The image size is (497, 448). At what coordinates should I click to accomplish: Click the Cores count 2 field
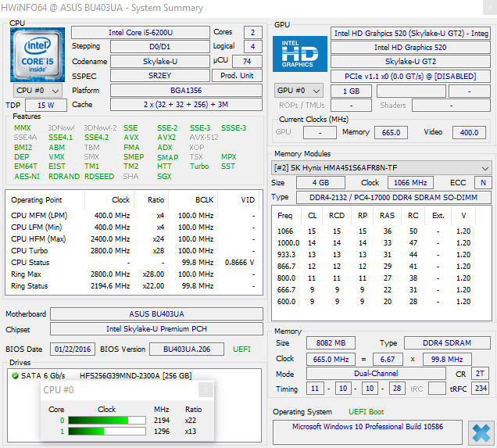pyautogui.click(x=252, y=33)
